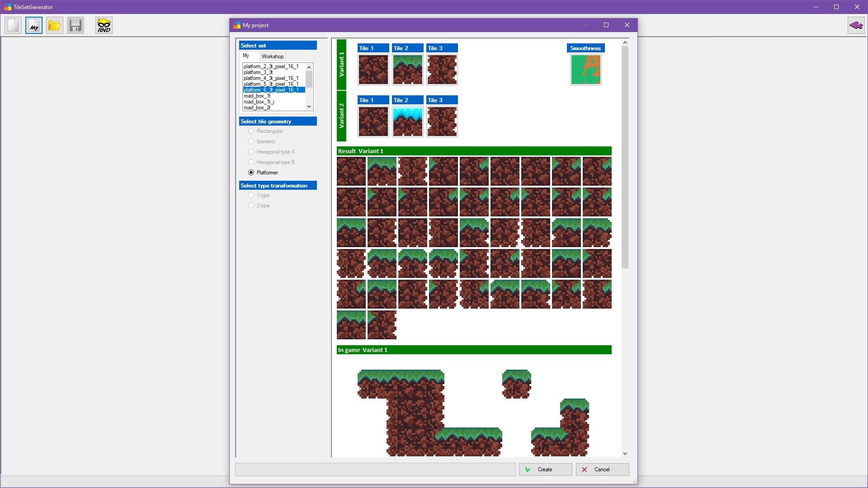The width and height of the screenshot is (868, 488).
Task: Click the RND random generator icon
Action: pyautogui.click(x=104, y=25)
